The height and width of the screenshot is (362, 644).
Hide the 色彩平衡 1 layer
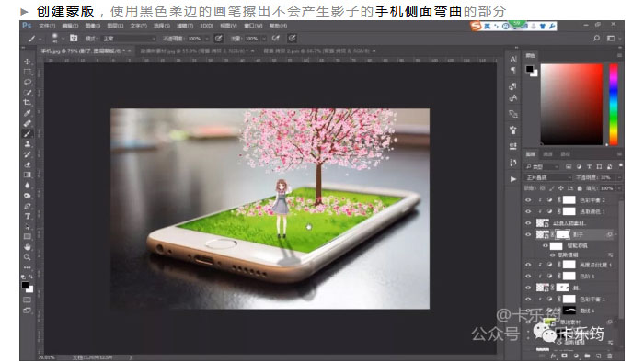coord(528,299)
